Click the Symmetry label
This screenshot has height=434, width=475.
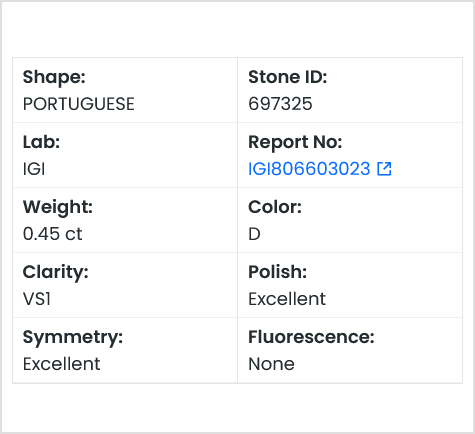[x=73, y=337]
